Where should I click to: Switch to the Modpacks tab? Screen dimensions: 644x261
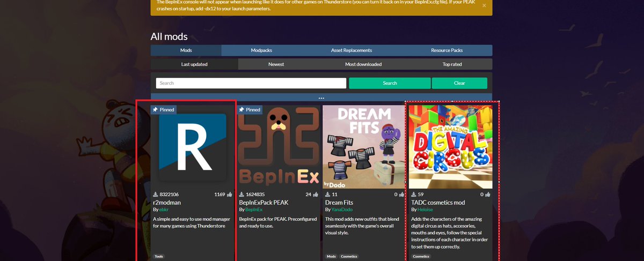click(x=261, y=50)
